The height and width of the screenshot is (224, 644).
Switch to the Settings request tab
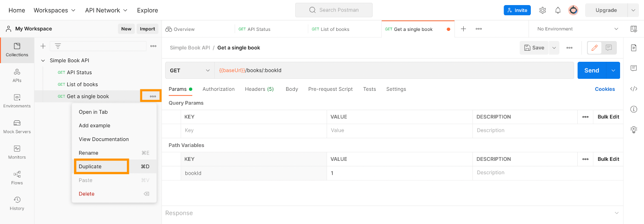[x=396, y=89]
